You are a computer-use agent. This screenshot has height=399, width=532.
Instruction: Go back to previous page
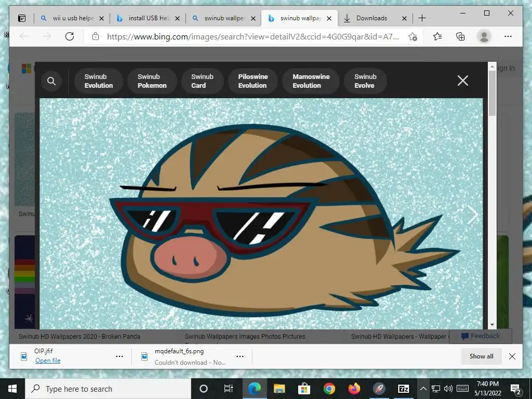(24, 36)
